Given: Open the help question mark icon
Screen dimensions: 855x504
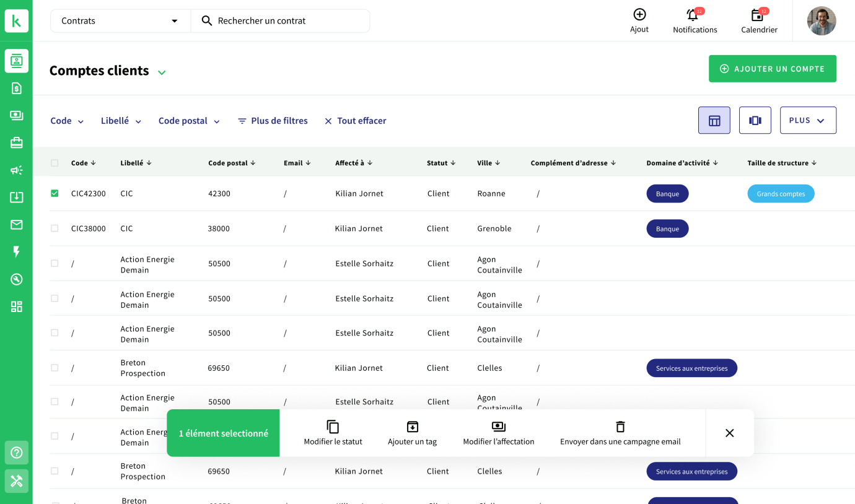Looking at the screenshot, I should click(x=17, y=453).
